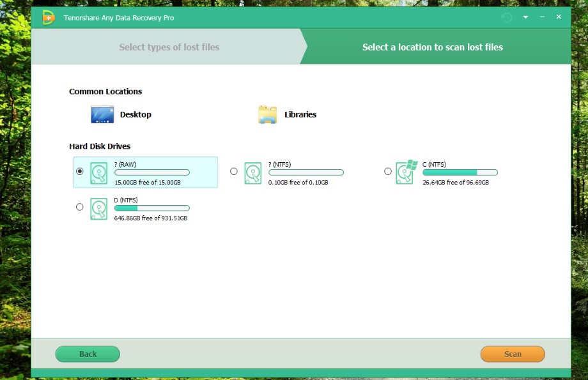Click the RAW drive disk icon
Image resolution: width=588 pixels, height=380 pixels.
click(x=98, y=173)
